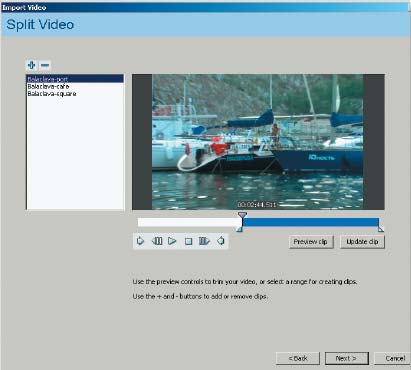Go back with the < Back button
This screenshot has width=411, height=370.
coord(298,358)
